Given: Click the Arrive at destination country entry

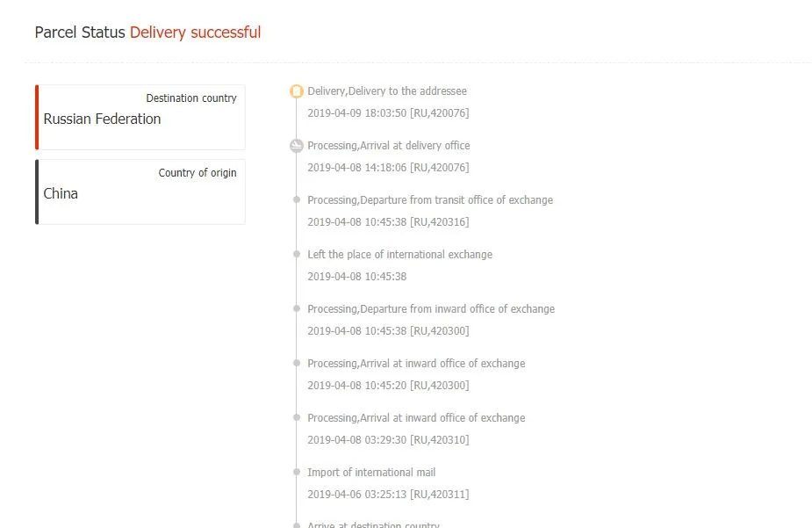Looking at the screenshot, I should pos(373,524).
